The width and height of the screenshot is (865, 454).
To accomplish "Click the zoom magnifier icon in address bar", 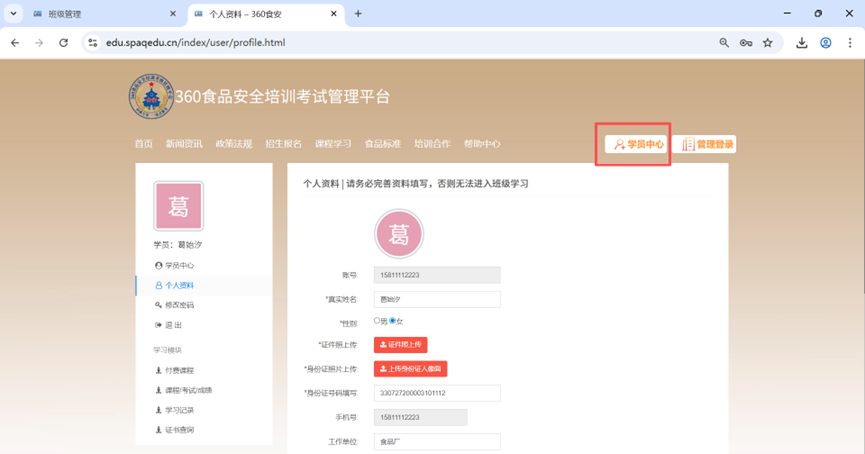I will pyautogui.click(x=724, y=43).
